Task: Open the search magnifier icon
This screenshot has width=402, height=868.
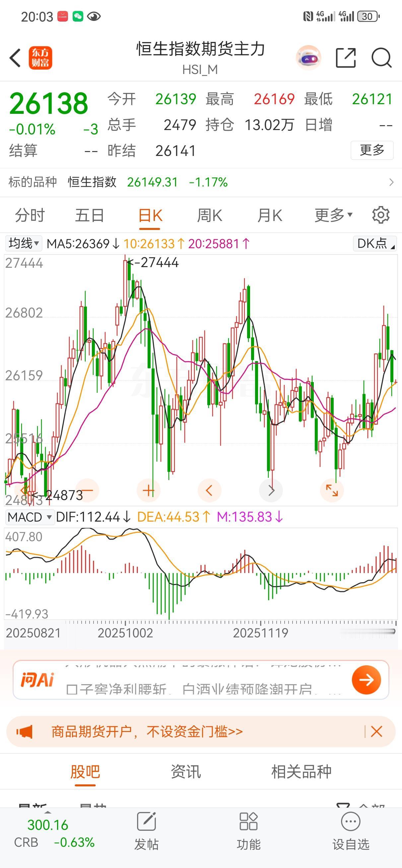Action: coord(381,58)
